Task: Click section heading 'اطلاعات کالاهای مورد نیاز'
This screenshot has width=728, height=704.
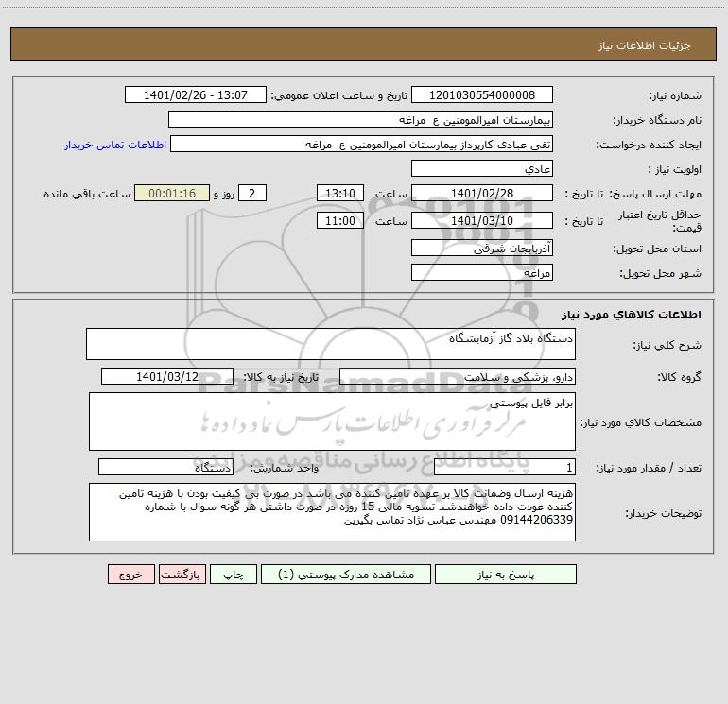Action: (632, 314)
